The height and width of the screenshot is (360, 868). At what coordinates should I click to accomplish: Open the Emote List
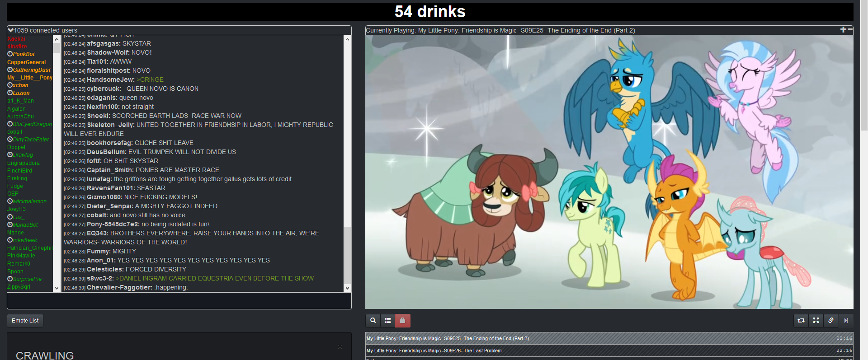tap(25, 321)
